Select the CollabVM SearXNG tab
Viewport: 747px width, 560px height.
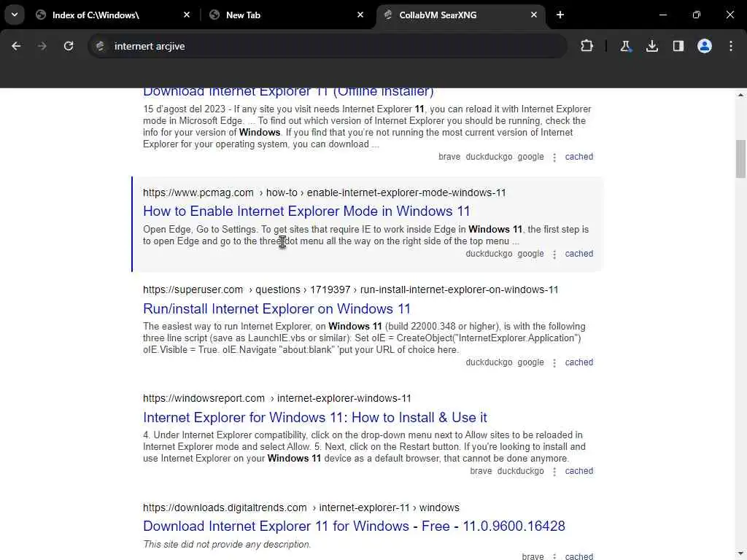point(461,15)
